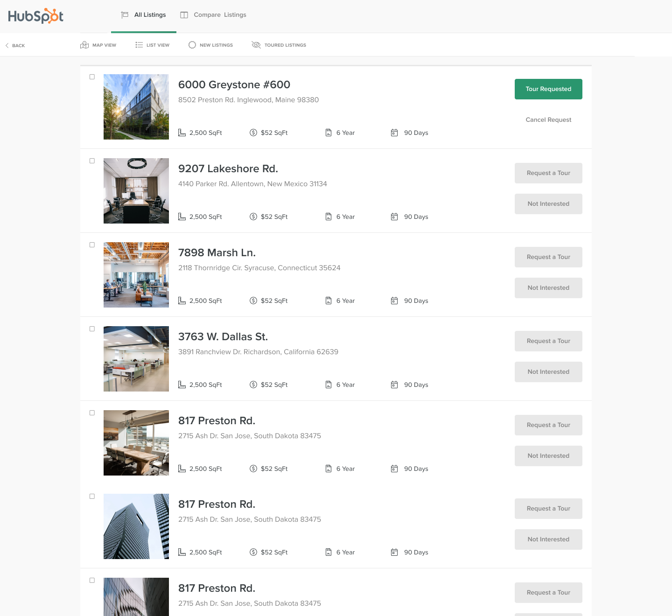Click the dollar price icon for 7898 Marsh Ln.
This screenshot has width=672, height=616.
pos(253,301)
